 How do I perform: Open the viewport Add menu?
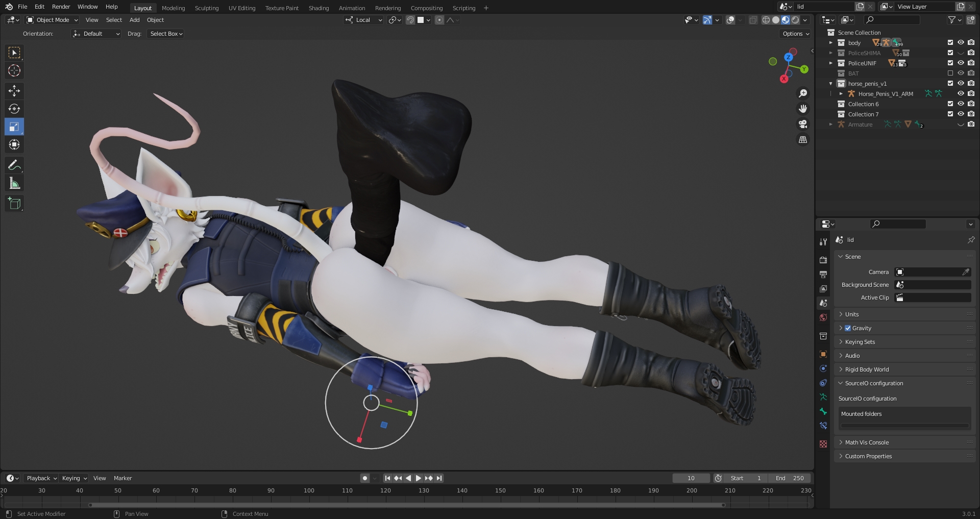(134, 20)
